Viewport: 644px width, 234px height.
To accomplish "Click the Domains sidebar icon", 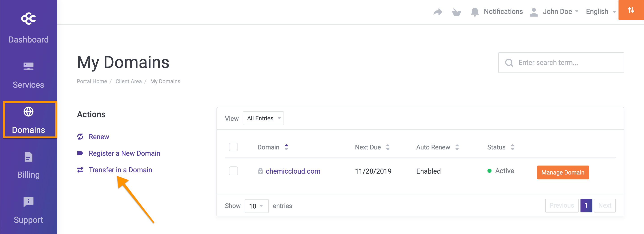I will [x=28, y=112].
